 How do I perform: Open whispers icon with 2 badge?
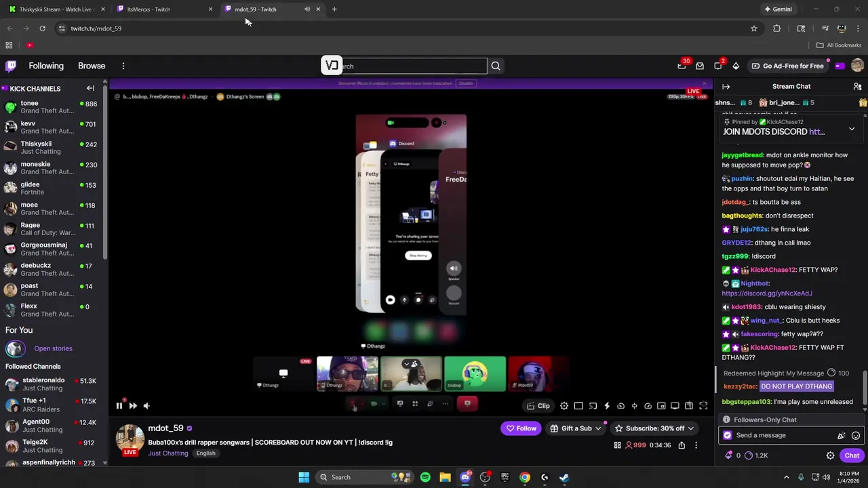click(x=719, y=66)
